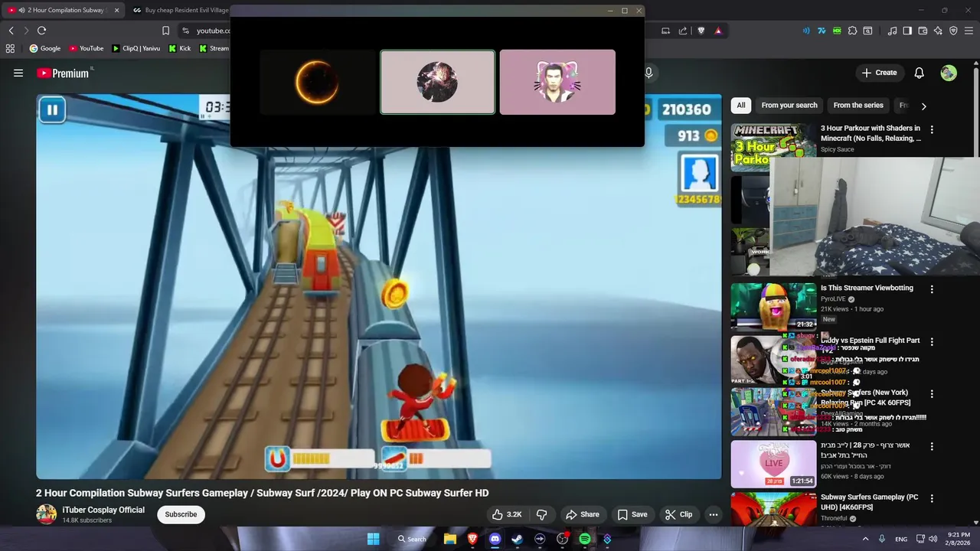980x551 pixels.
Task: Open options menu for Diddy vs Epstein video
Action: (932, 341)
